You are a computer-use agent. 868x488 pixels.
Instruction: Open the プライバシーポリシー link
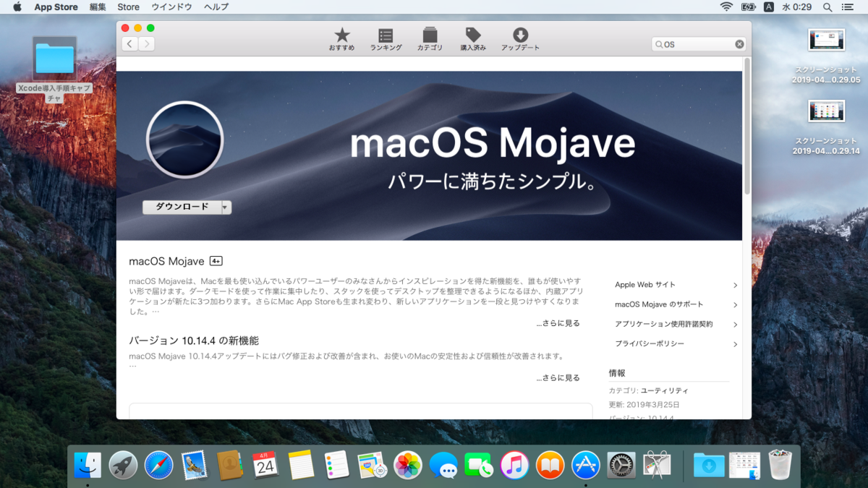click(650, 343)
